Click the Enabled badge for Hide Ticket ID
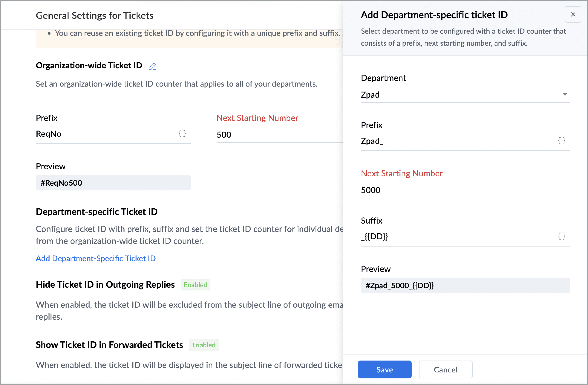 click(195, 285)
